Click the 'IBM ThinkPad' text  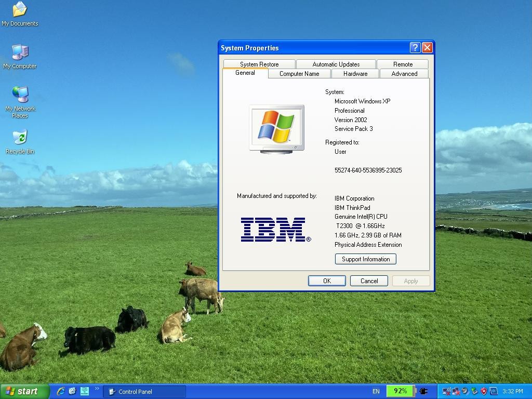pos(352,207)
